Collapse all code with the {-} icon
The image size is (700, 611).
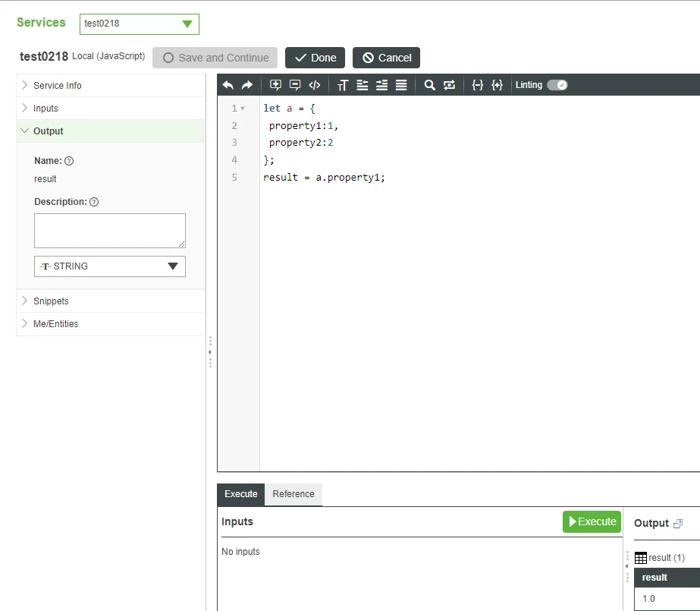pyautogui.click(x=478, y=85)
